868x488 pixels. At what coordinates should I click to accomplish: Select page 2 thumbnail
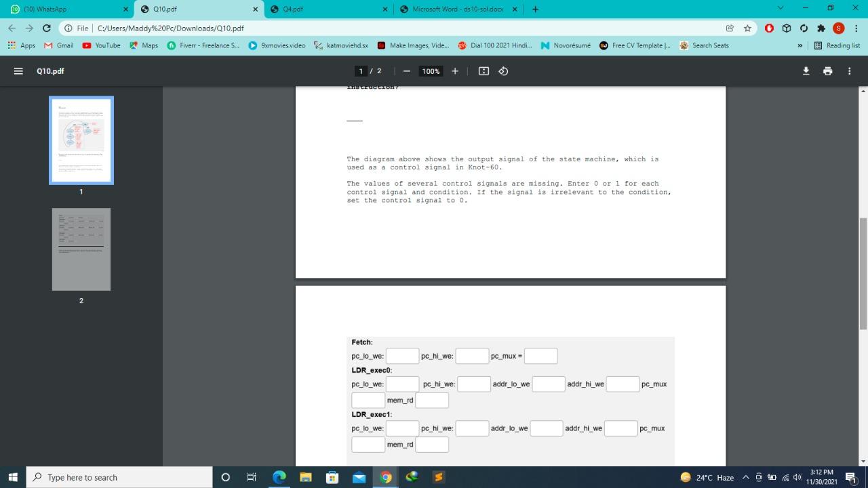pyautogui.click(x=81, y=249)
